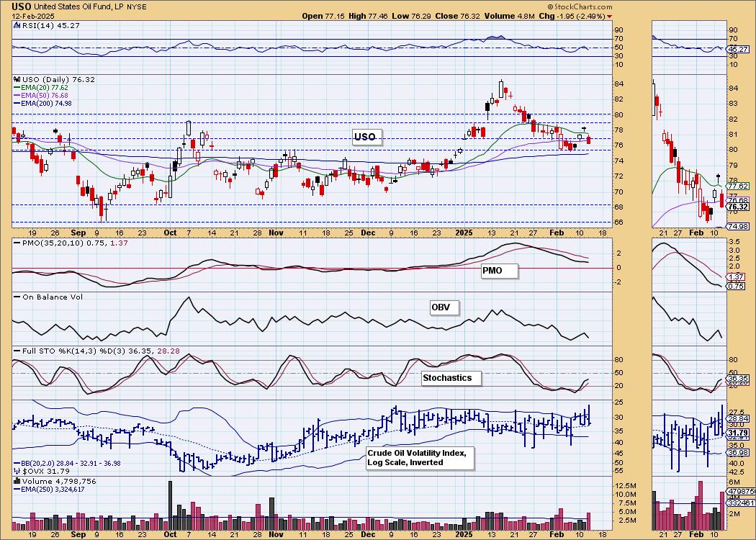This screenshot has height=540, width=756.
Task: Click the OBV annotation box
Action: pos(444,307)
